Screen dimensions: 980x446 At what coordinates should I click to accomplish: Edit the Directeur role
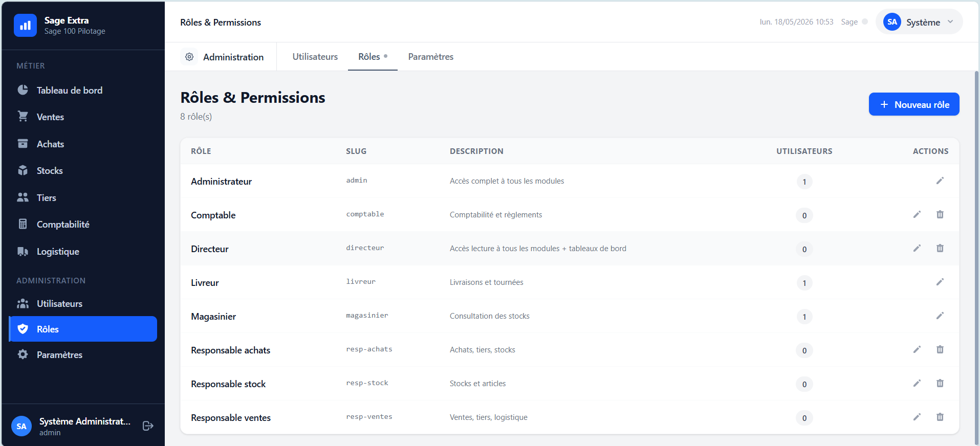tap(917, 248)
